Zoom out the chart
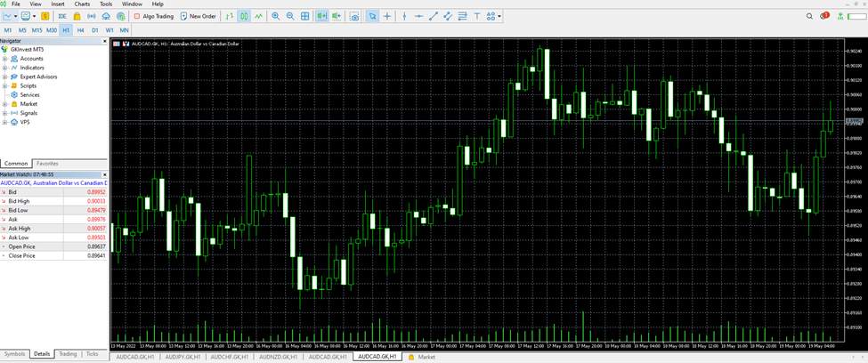The image size is (868, 363). [x=290, y=16]
